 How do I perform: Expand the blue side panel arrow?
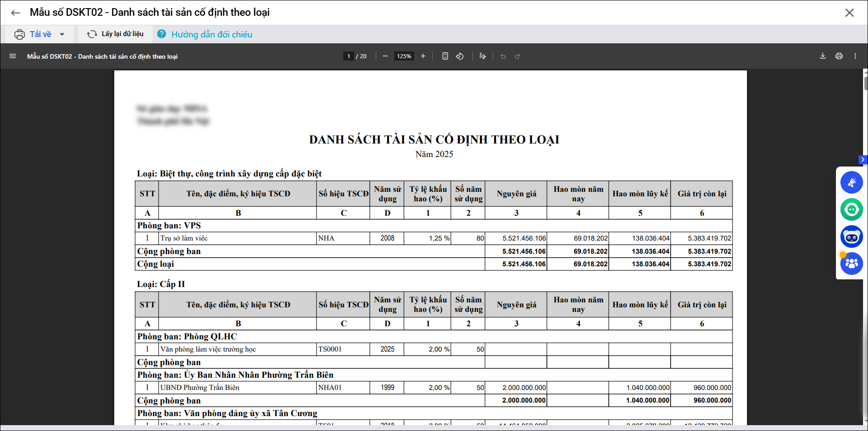(863, 160)
